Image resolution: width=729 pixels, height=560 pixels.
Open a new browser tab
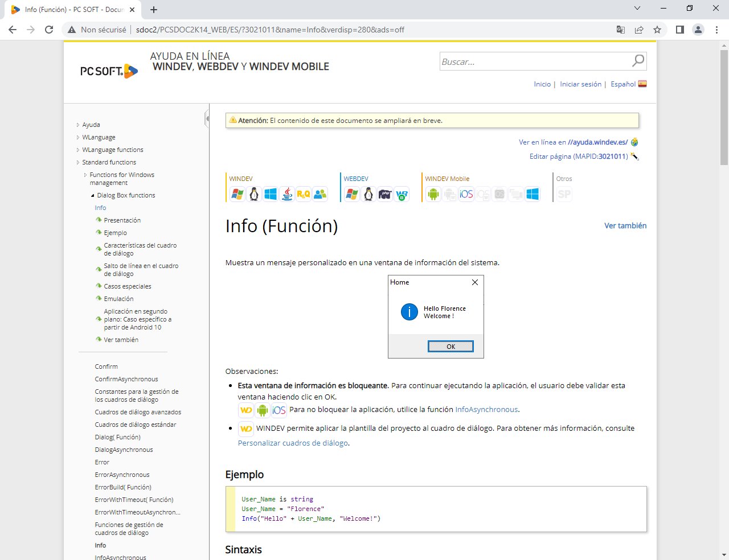pos(154,10)
